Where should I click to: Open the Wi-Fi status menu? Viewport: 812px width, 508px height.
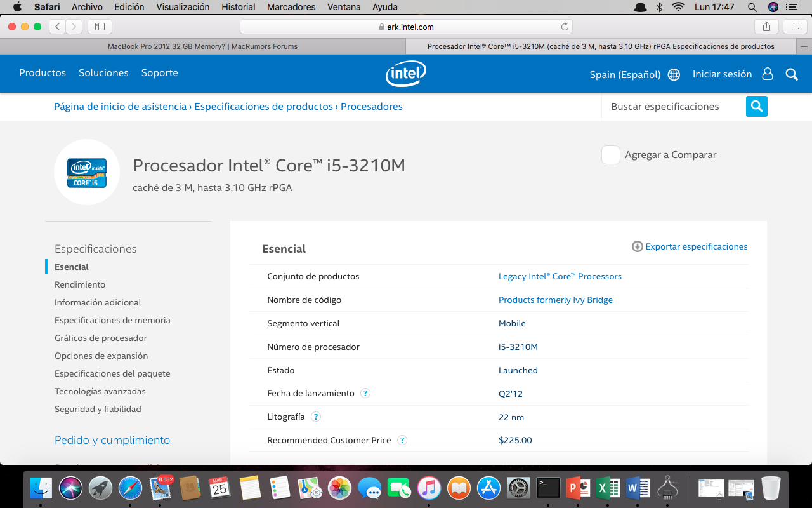679,7
